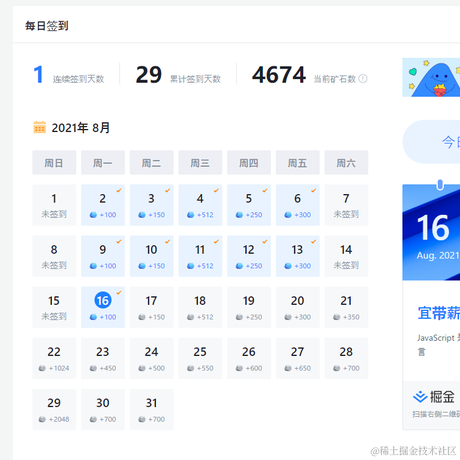
Task: Click the Juejin logo icon beside 掘金
Action: pyautogui.click(x=420, y=397)
